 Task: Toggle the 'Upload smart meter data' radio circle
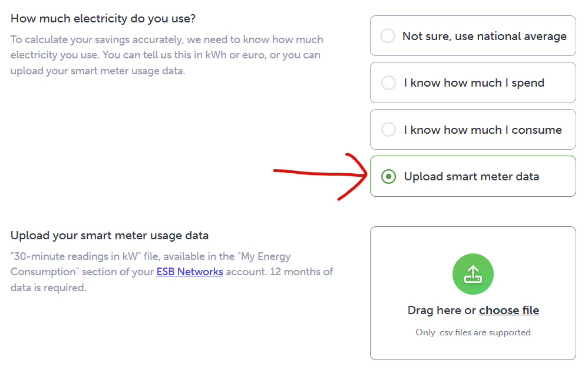coord(388,176)
